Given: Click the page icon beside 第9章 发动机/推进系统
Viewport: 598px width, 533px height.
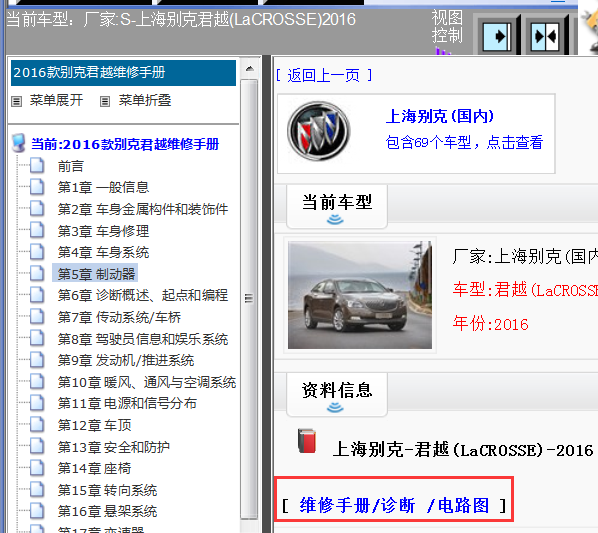Looking at the screenshot, I should pyautogui.click(x=37, y=360).
